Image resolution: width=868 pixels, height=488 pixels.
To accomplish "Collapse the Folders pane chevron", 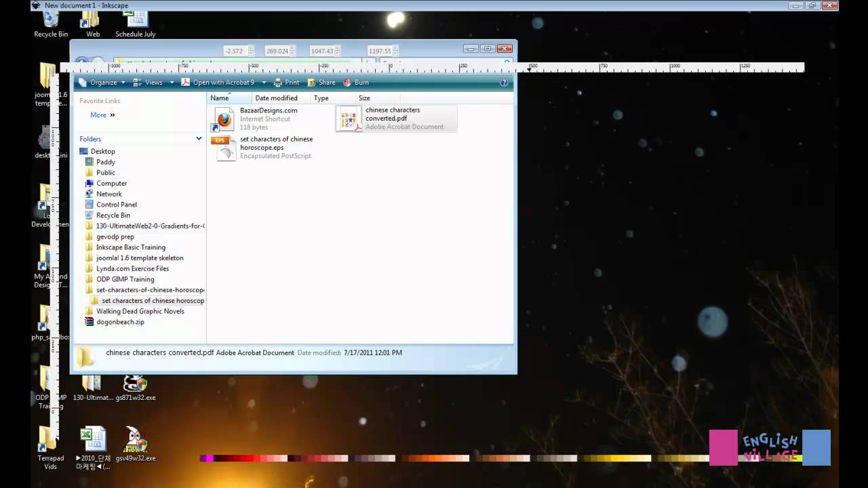I will pos(199,139).
